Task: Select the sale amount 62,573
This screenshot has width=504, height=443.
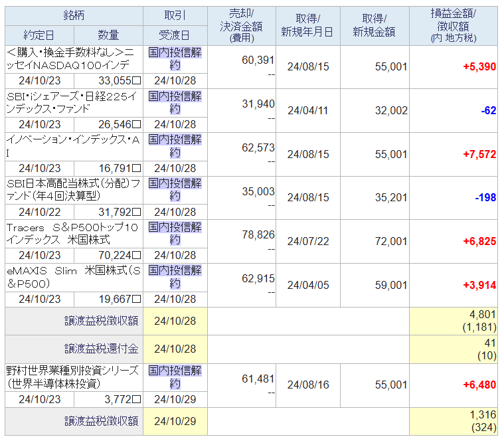Action: pyautogui.click(x=258, y=148)
